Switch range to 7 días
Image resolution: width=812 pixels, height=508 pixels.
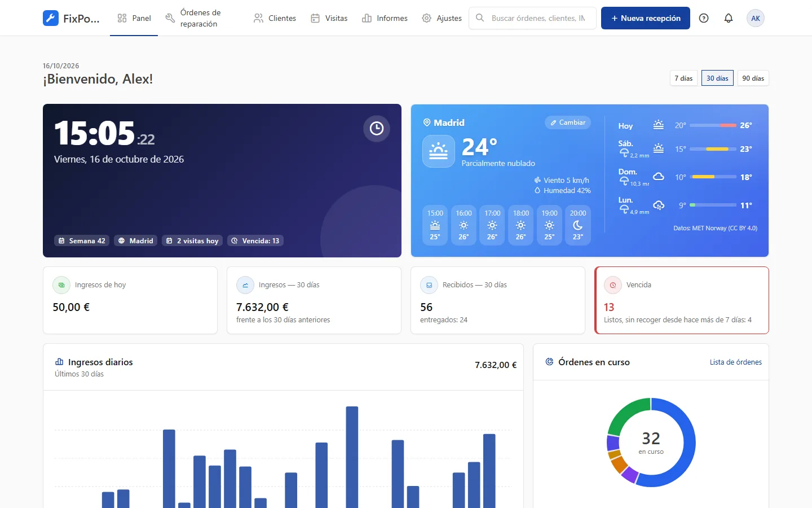[683, 78]
